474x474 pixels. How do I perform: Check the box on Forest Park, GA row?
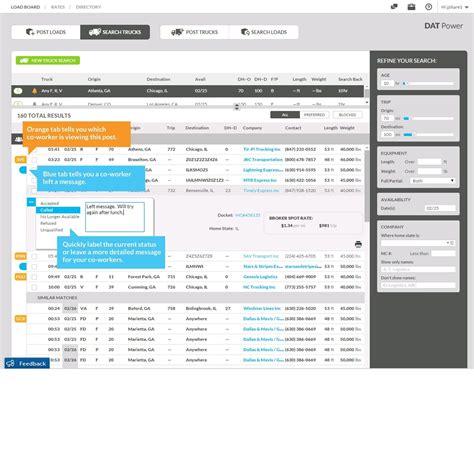[x=34, y=277]
